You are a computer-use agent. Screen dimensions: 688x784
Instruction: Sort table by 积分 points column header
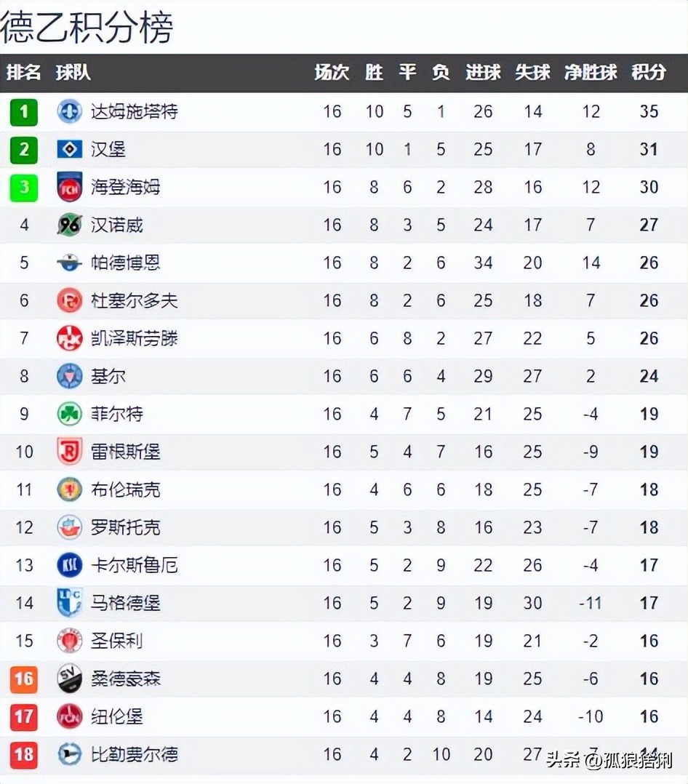(648, 73)
